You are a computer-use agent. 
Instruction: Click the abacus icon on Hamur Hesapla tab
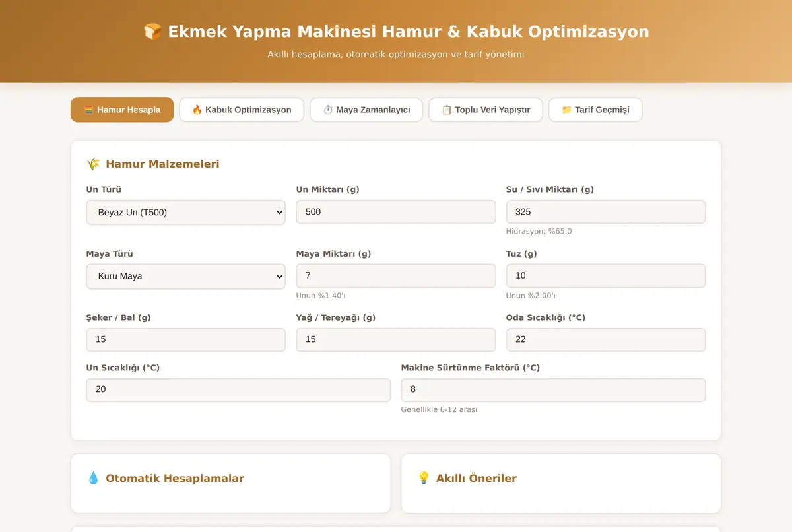(88, 110)
